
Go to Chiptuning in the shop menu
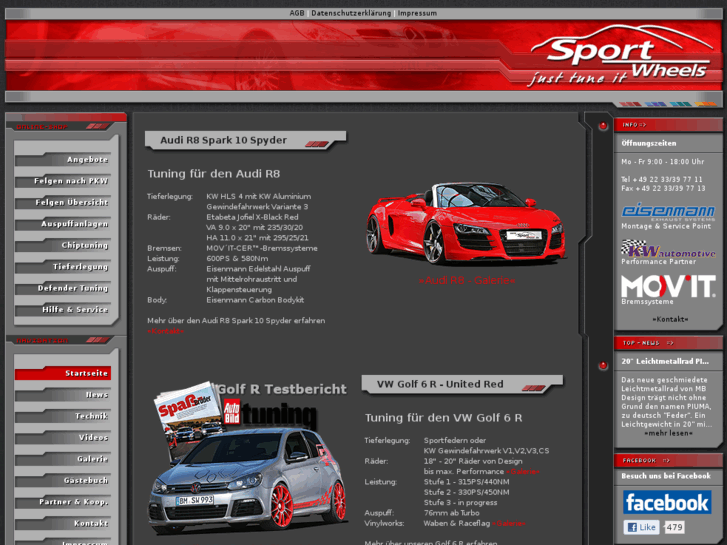point(63,245)
